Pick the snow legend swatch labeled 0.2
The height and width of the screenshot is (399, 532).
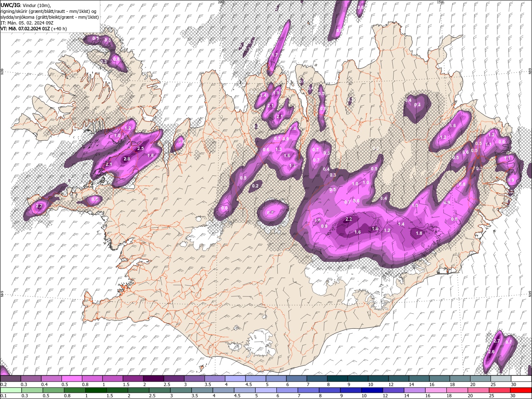(x=11, y=379)
